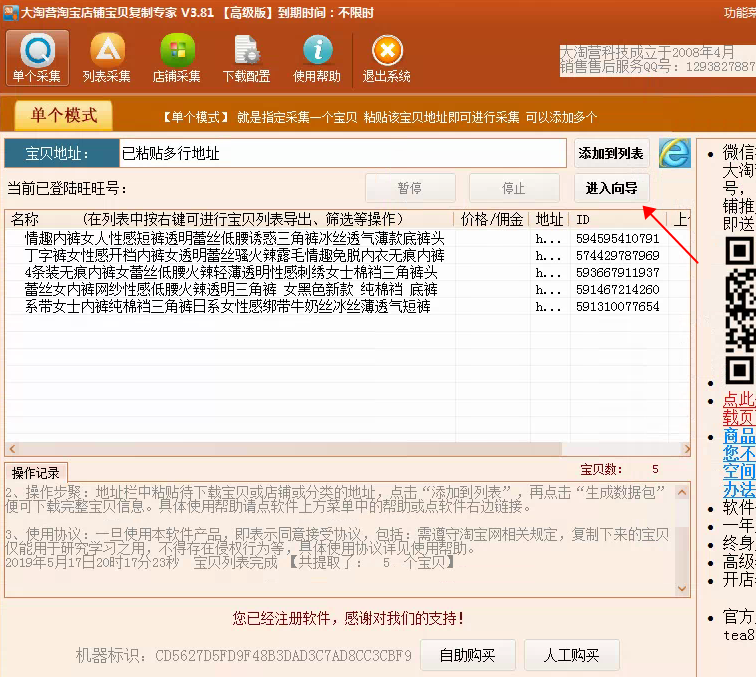The height and width of the screenshot is (677, 756).
Task: Open 下载配置 download settings
Action: [x=246, y=58]
